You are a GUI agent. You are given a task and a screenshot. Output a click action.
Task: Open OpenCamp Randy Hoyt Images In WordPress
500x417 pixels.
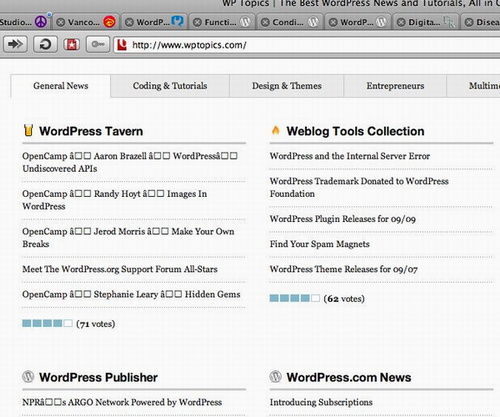(115, 200)
